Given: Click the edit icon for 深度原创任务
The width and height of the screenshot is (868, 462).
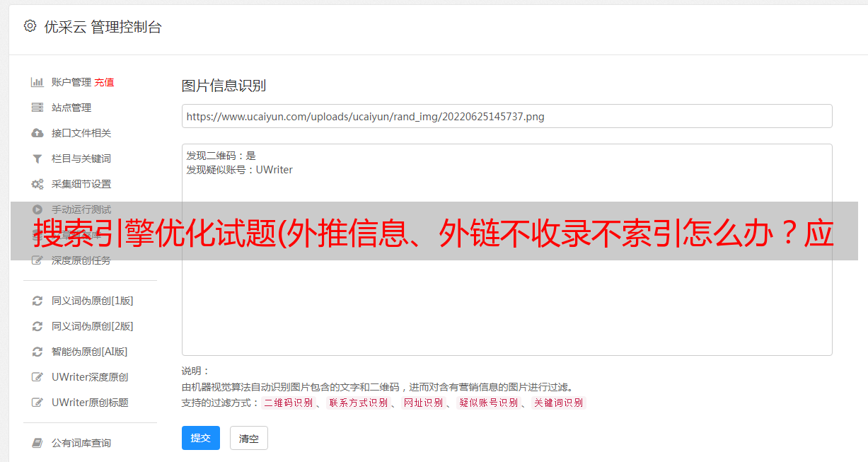Looking at the screenshot, I should pos(37,260).
